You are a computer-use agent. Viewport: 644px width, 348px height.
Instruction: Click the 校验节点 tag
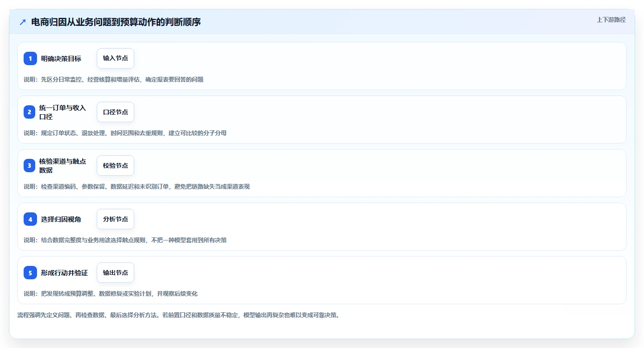(x=116, y=166)
